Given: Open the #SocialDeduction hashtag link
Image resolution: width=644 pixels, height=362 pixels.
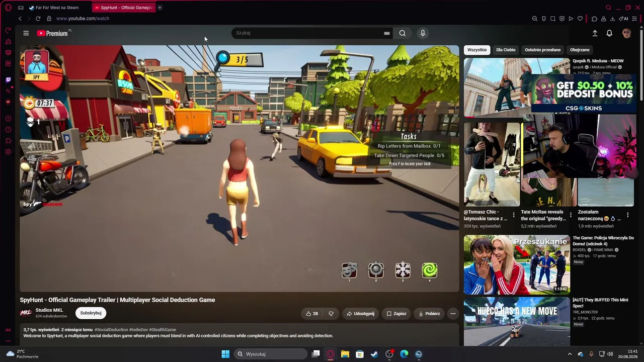Looking at the screenshot, I should point(111,330).
